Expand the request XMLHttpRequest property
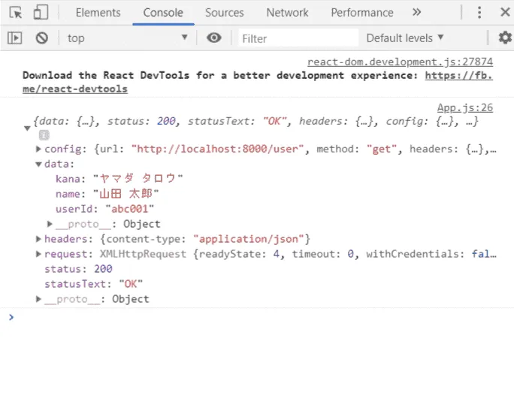 click(x=38, y=254)
